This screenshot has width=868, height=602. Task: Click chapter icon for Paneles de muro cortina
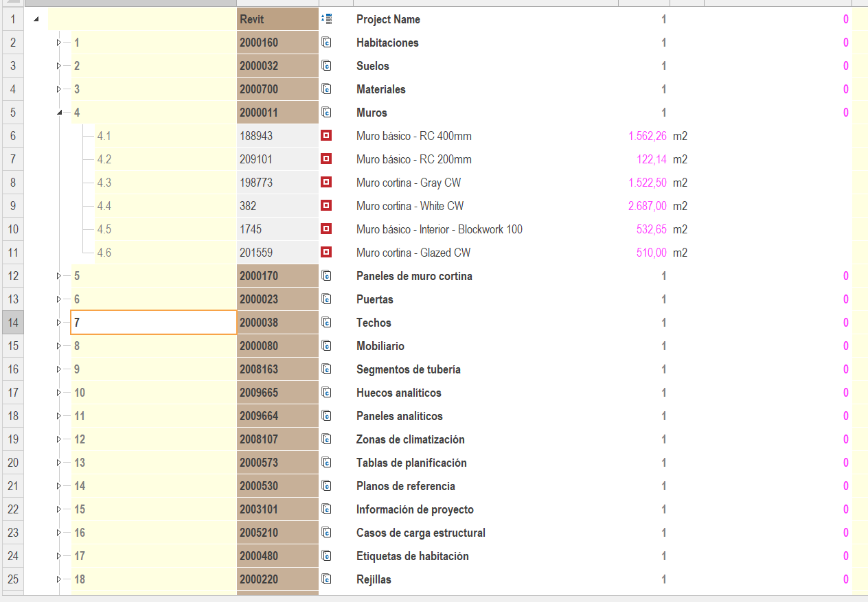pos(326,276)
